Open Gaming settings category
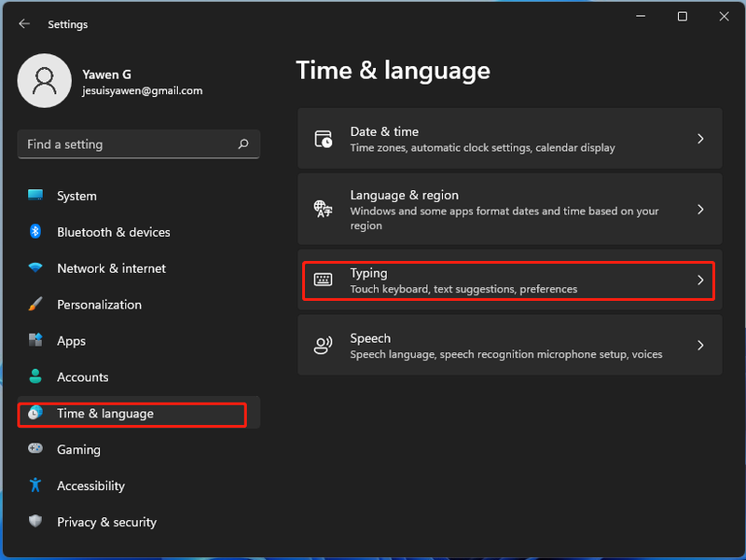The width and height of the screenshot is (746, 560). 138,450
